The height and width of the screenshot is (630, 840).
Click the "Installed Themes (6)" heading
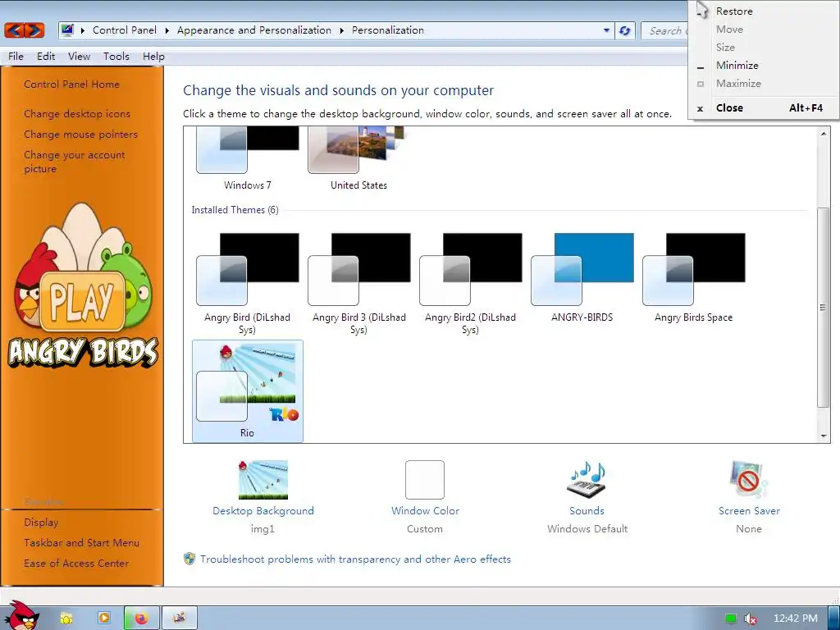[x=235, y=210]
